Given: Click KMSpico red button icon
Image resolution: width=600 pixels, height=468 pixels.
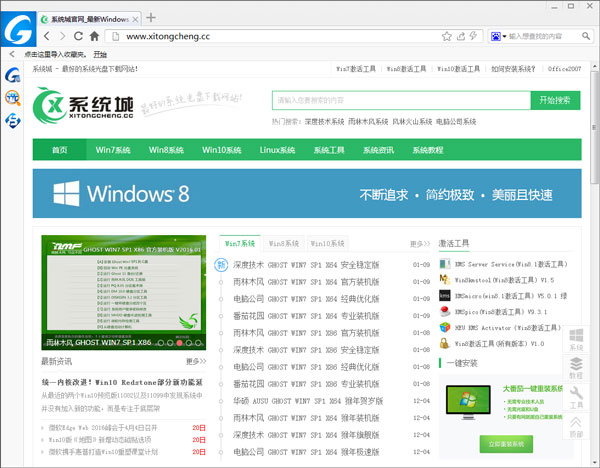Looking at the screenshot, I should 445,311.
